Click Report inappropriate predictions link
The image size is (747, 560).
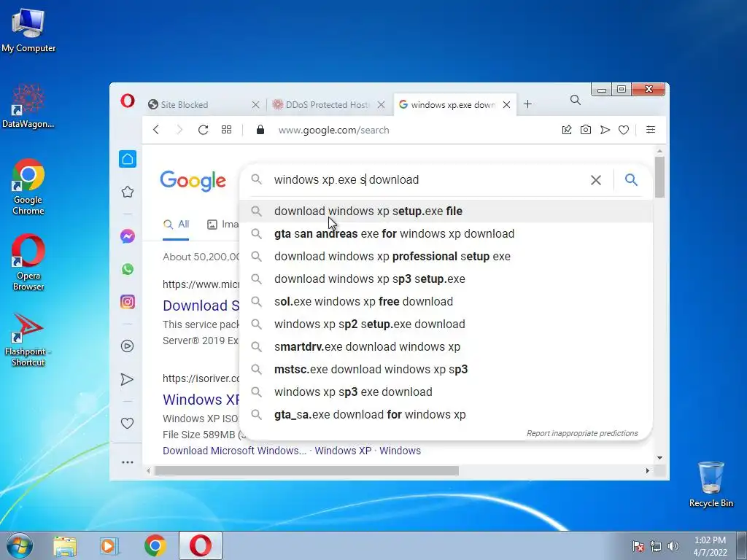[582, 433]
